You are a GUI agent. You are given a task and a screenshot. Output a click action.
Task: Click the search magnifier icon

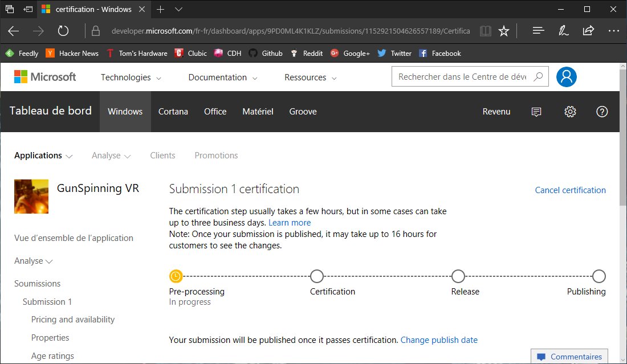point(538,76)
